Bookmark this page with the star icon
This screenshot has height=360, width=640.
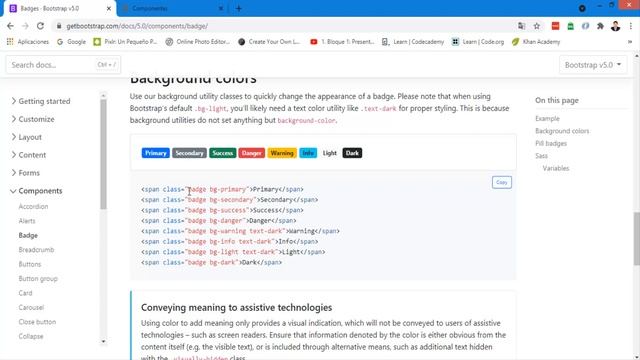[537, 26]
